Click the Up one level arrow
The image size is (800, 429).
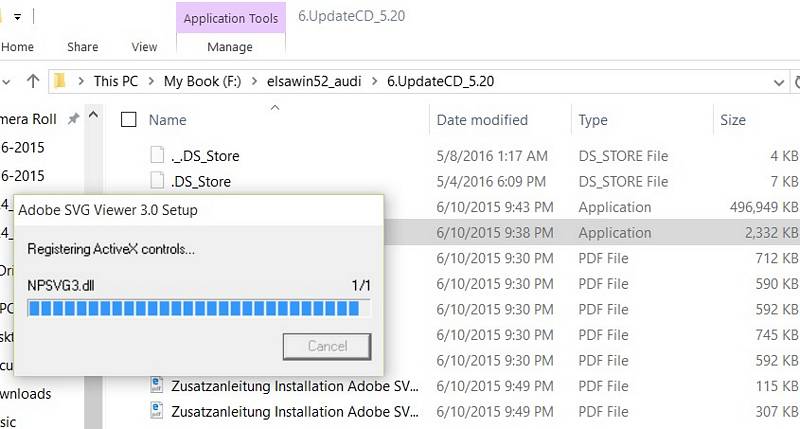click(33, 80)
